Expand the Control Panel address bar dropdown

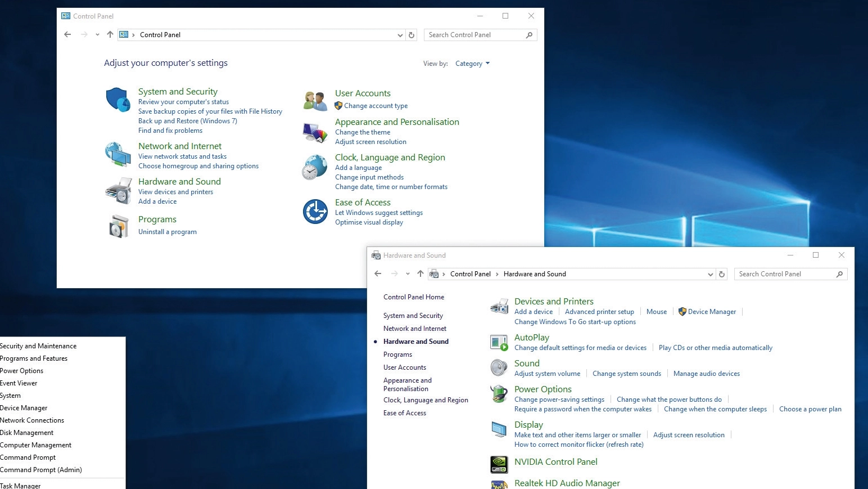pos(400,35)
